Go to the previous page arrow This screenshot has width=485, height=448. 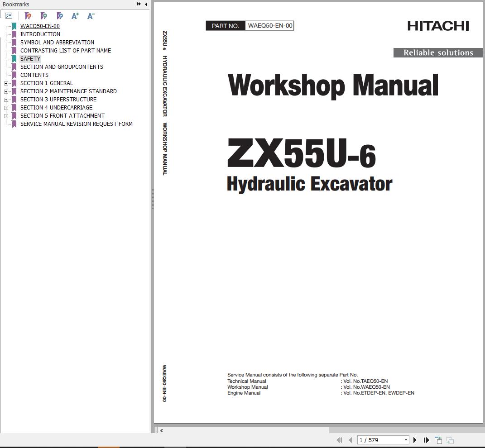[351, 440]
